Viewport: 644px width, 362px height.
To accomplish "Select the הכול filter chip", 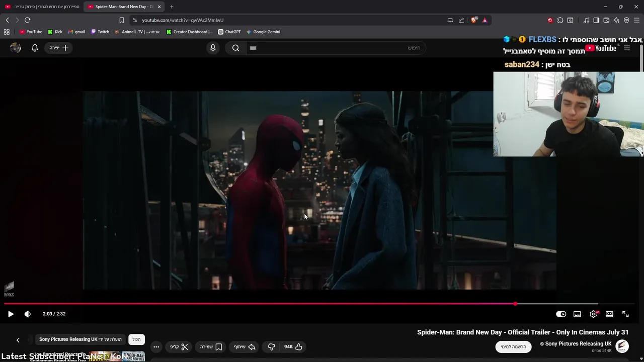I will coord(136,339).
